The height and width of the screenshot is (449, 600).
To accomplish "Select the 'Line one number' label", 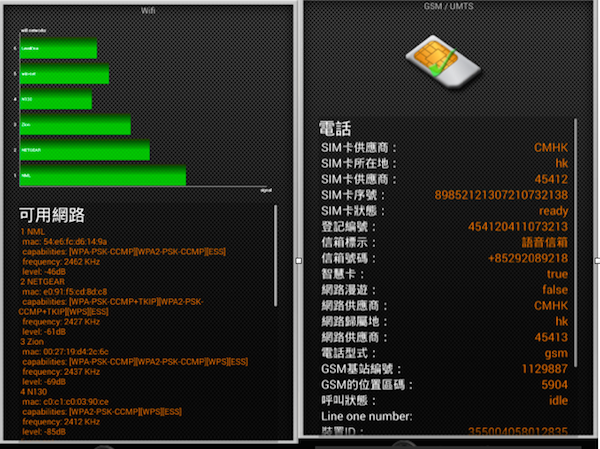I will (367, 416).
